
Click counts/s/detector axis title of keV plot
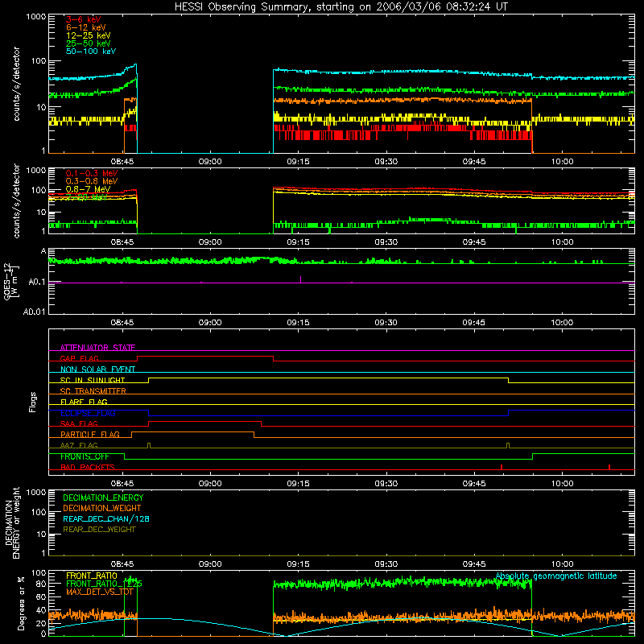[x=16, y=84]
